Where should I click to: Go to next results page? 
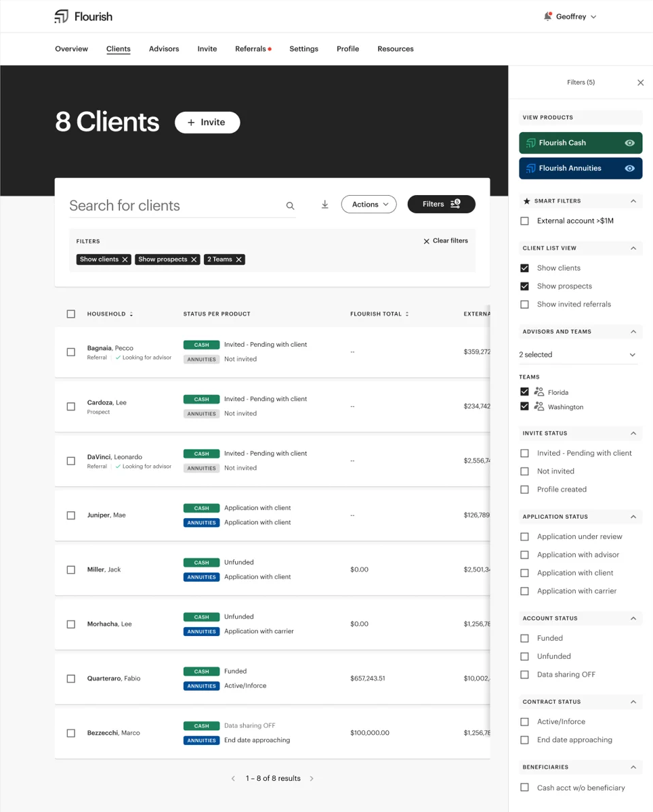pyautogui.click(x=311, y=778)
